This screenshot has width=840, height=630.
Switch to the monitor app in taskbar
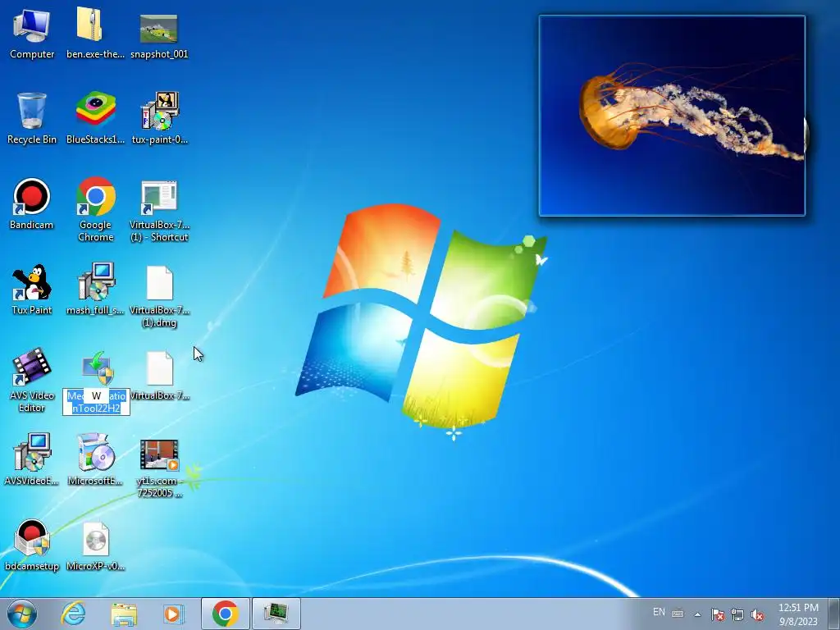pos(276,614)
